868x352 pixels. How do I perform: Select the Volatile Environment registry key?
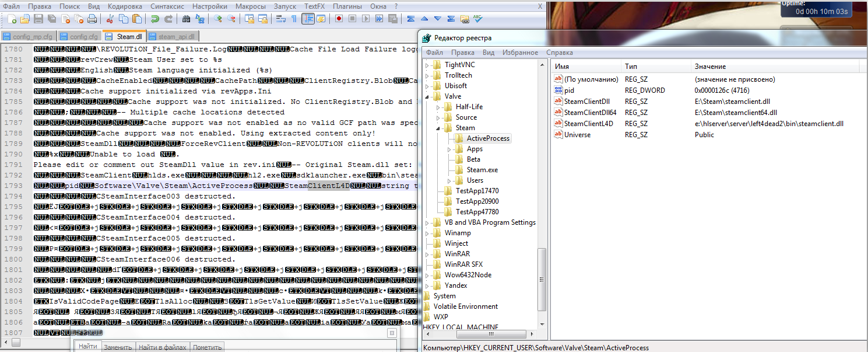[465, 306]
